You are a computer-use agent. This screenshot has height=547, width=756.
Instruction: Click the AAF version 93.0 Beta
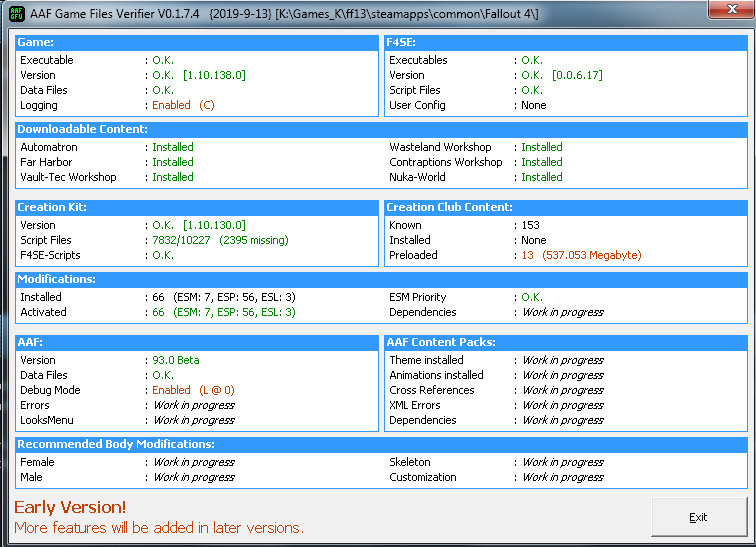coord(176,360)
